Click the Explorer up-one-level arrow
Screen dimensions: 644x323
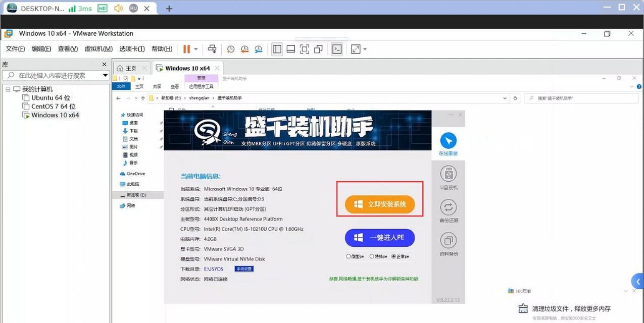click(143, 98)
